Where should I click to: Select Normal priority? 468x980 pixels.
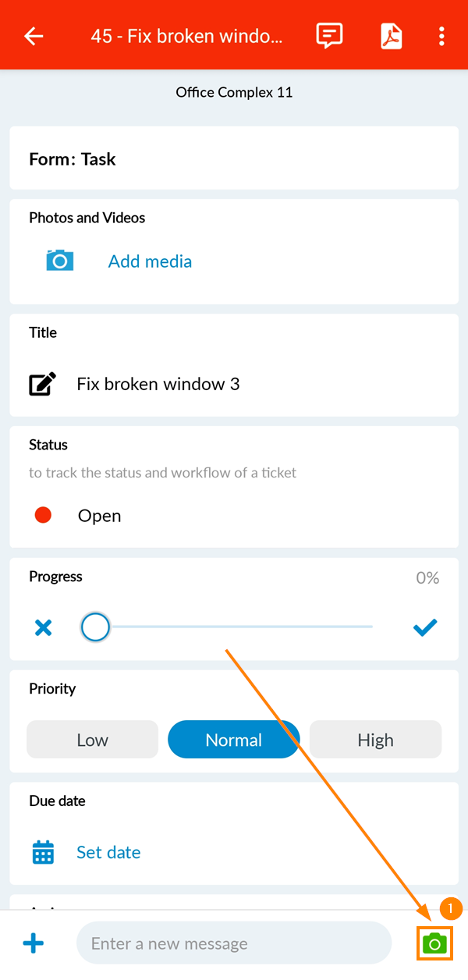[x=234, y=740]
